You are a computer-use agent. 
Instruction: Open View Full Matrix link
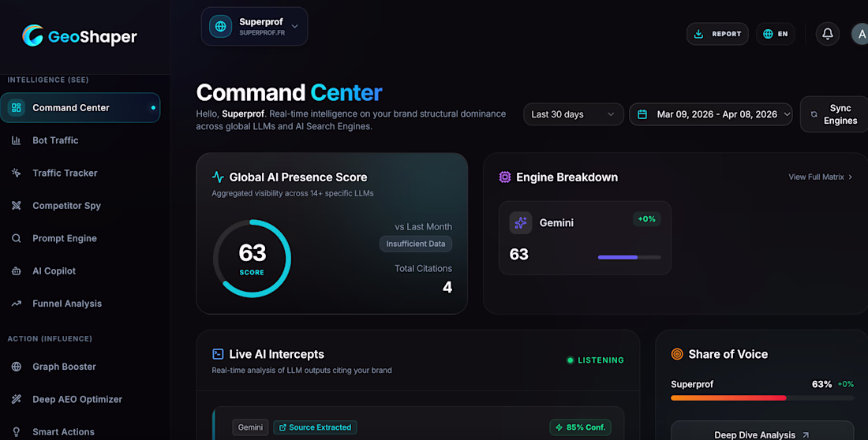(820, 177)
